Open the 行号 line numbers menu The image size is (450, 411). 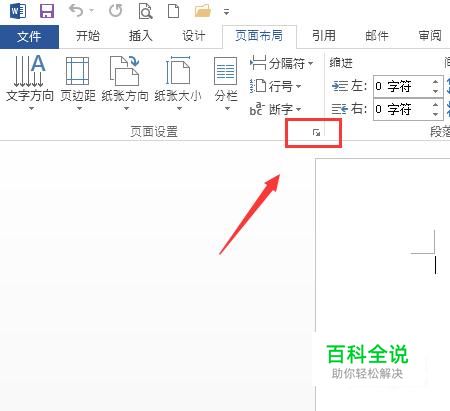(275, 86)
